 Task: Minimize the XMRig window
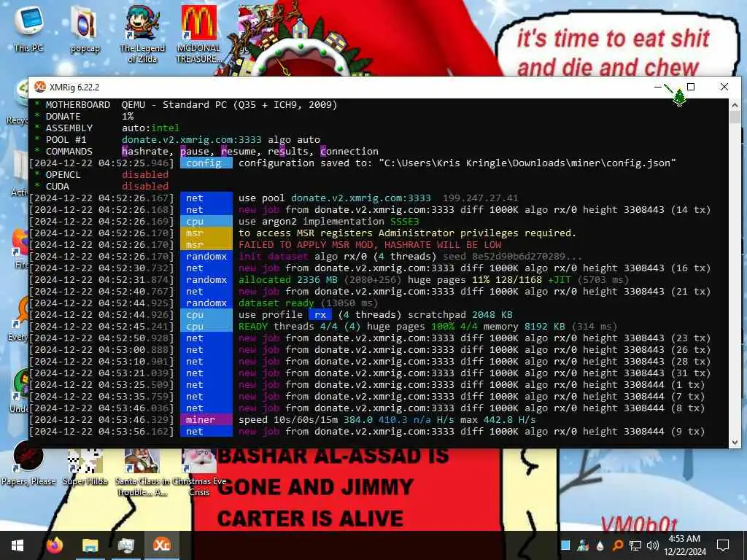pos(658,87)
